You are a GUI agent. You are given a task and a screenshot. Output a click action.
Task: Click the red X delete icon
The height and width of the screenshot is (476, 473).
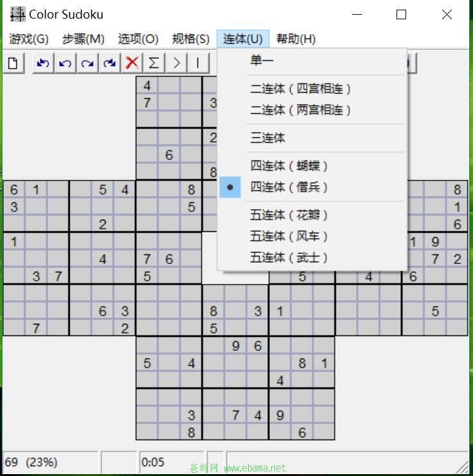(132, 63)
